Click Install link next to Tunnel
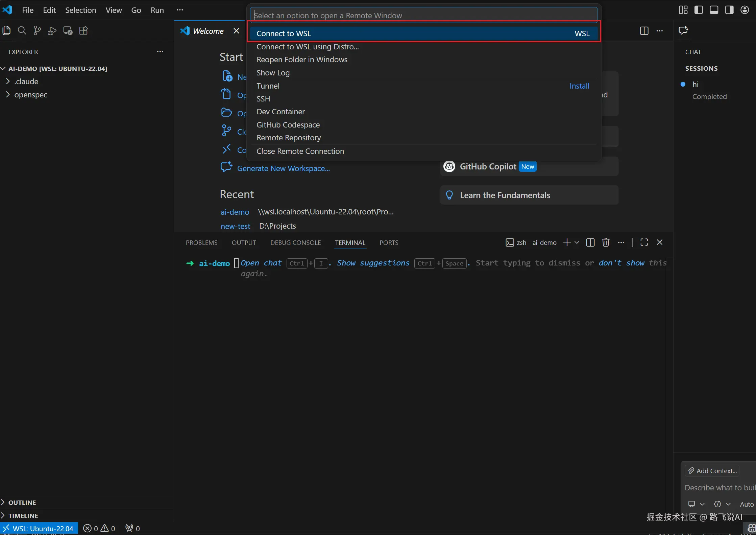 [x=579, y=86]
